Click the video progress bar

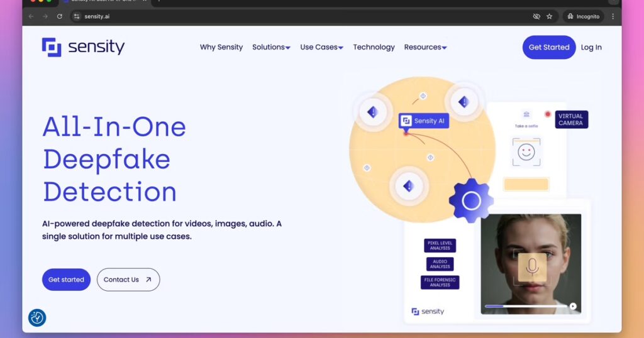(x=526, y=306)
